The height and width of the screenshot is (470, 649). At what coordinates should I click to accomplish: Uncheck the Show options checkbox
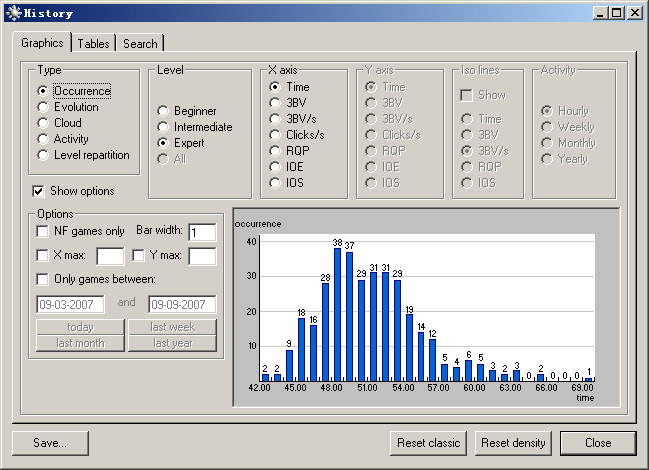tap(38, 191)
